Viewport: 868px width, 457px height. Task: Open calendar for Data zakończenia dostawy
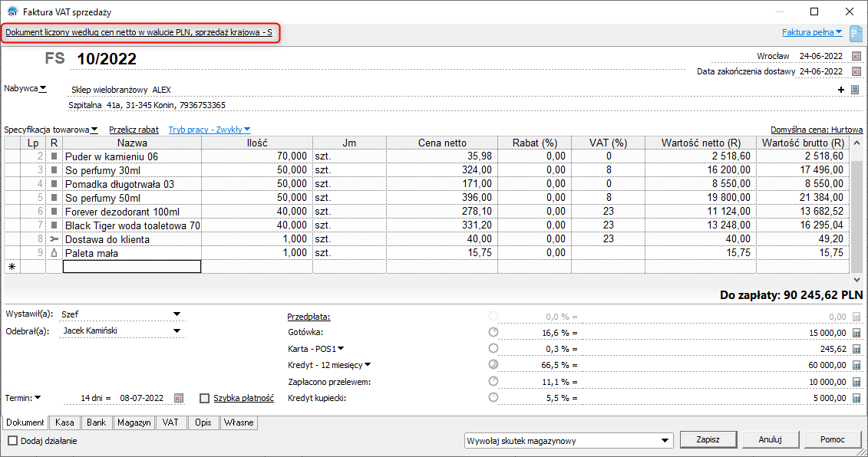[x=856, y=71]
